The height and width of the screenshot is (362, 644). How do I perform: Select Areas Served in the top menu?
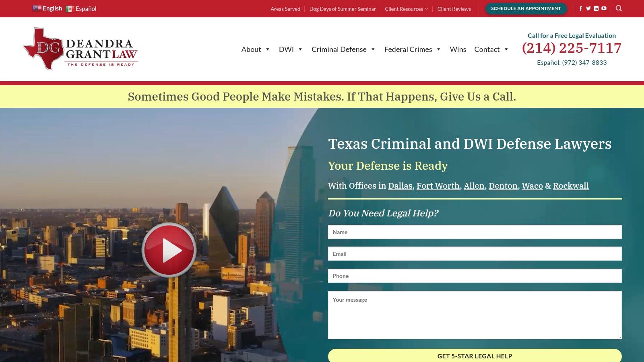coord(285,8)
